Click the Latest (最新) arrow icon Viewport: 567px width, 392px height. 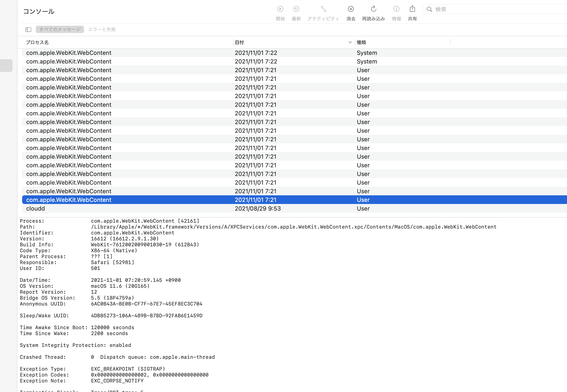tap(296, 9)
